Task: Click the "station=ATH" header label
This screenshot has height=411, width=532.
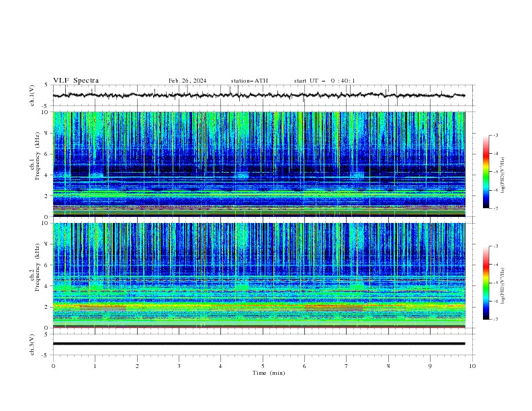Action: coord(249,81)
